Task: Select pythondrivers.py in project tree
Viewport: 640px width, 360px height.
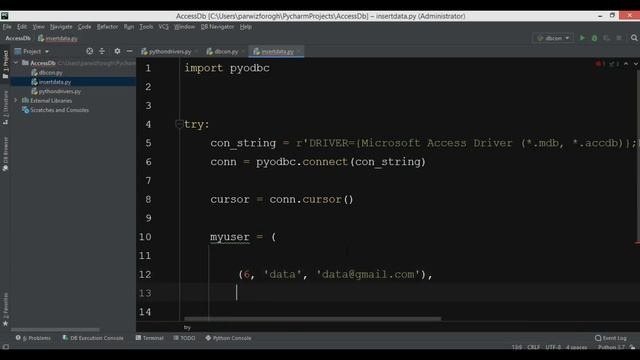Action: pyautogui.click(x=56, y=91)
